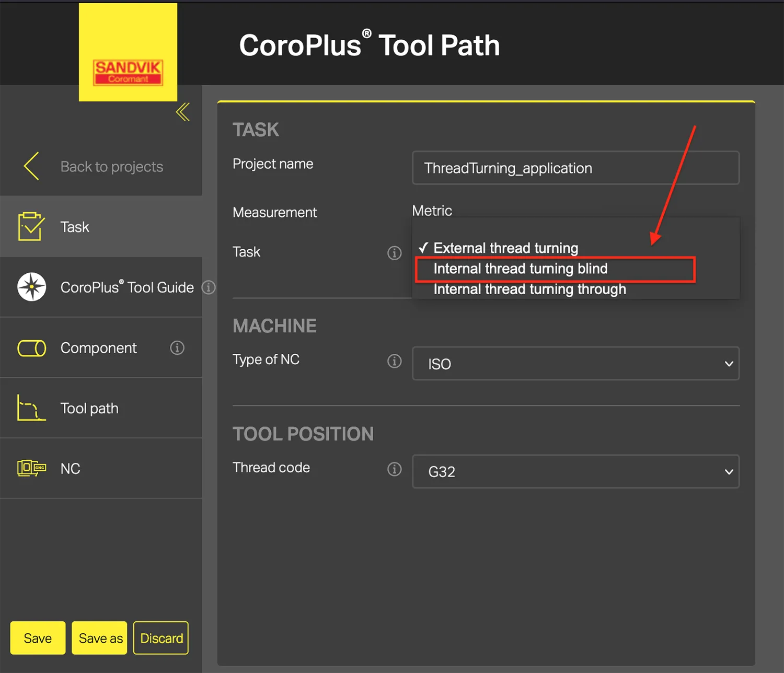
Task: Click the Save button
Action: pyautogui.click(x=38, y=638)
